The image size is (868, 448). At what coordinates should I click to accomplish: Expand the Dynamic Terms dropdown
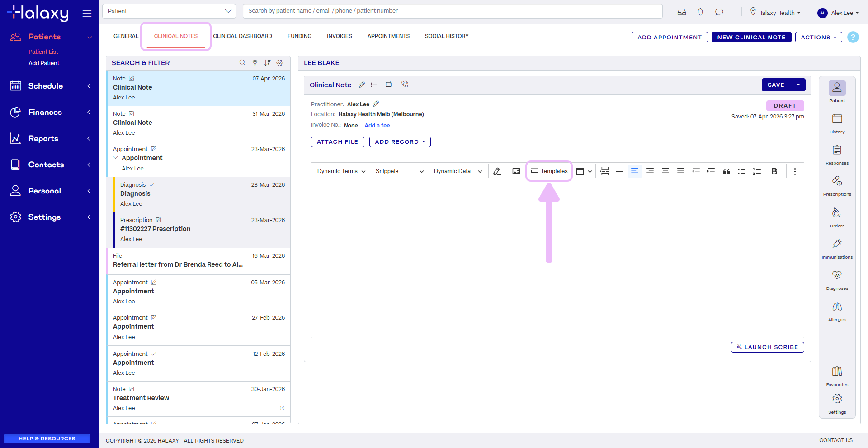point(341,171)
